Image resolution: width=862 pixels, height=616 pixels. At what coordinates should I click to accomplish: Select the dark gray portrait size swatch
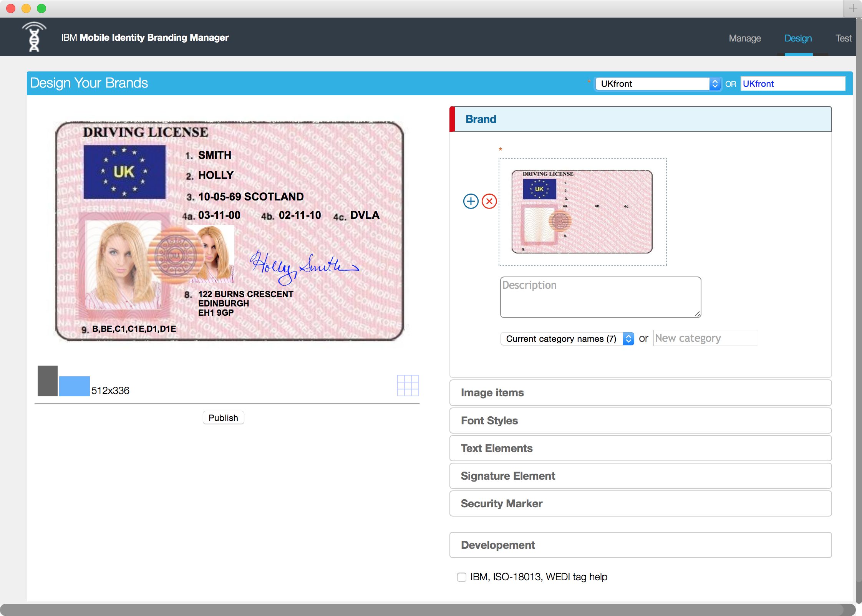click(48, 381)
